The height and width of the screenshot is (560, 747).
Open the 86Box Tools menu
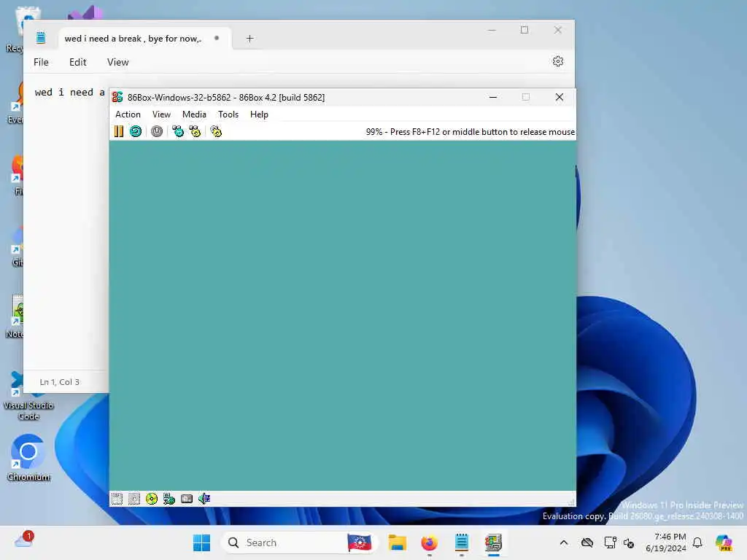coord(228,114)
